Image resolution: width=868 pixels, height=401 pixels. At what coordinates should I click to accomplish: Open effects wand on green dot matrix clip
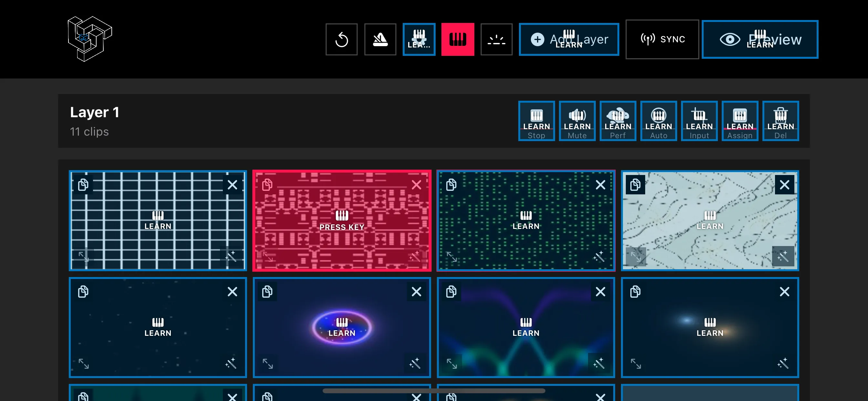click(x=599, y=257)
